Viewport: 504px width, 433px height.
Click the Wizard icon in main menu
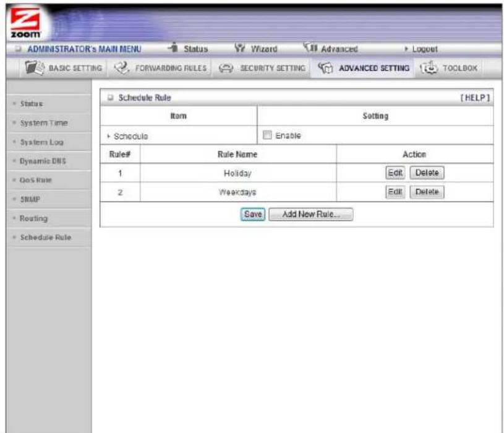pyautogui.click(x=240, y=48)
